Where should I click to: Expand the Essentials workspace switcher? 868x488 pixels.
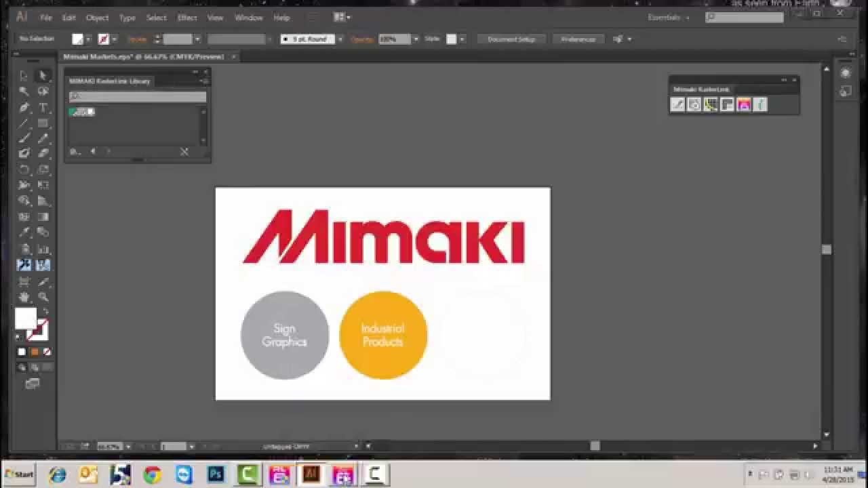[669, 18]
